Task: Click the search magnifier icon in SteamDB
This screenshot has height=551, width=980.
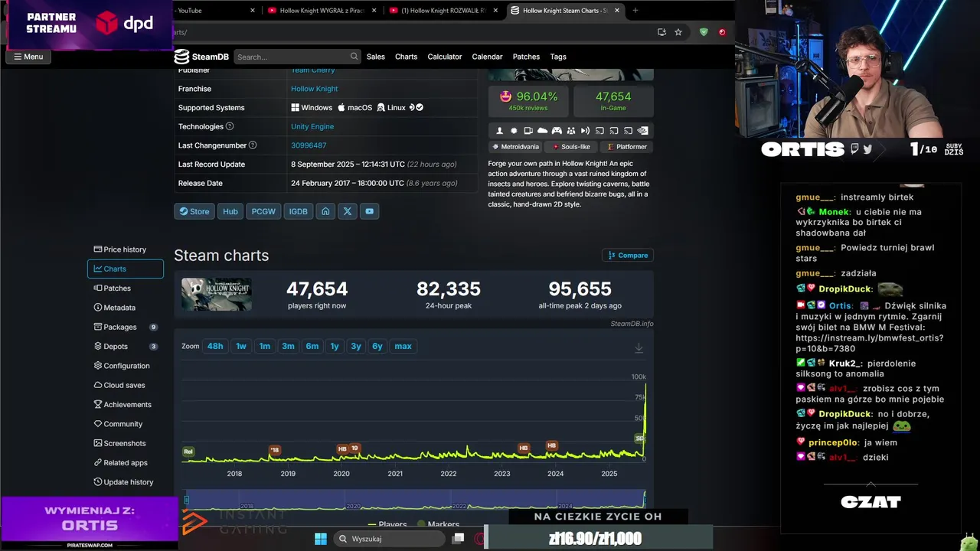Action: pyautogui.click(x=354, y=57)
